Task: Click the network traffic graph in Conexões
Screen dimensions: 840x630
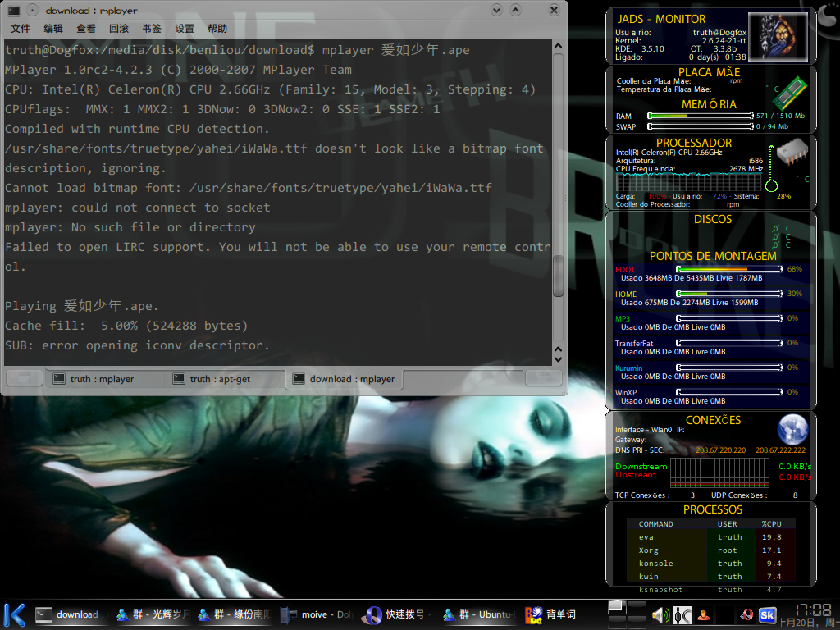Action: point(719,472)
